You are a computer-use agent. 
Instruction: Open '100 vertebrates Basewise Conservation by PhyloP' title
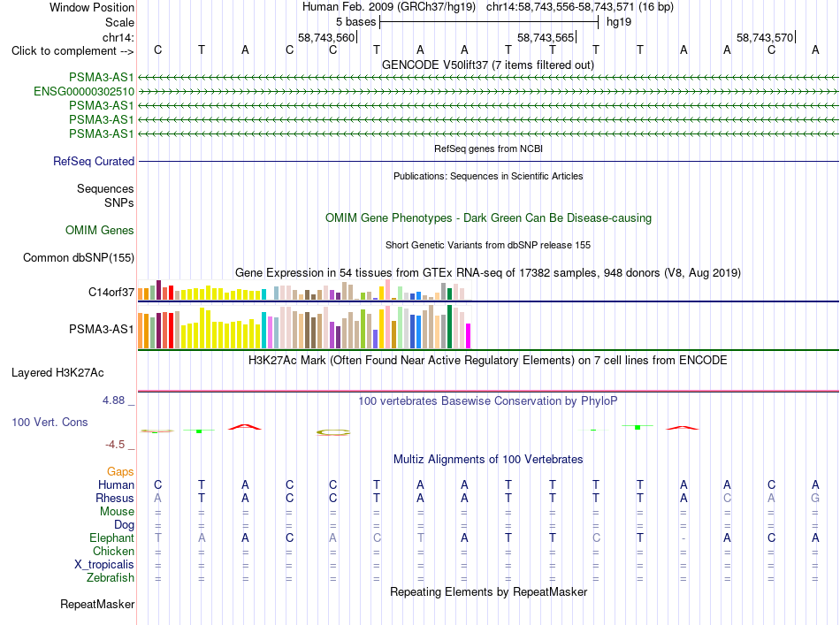[488, 400]
